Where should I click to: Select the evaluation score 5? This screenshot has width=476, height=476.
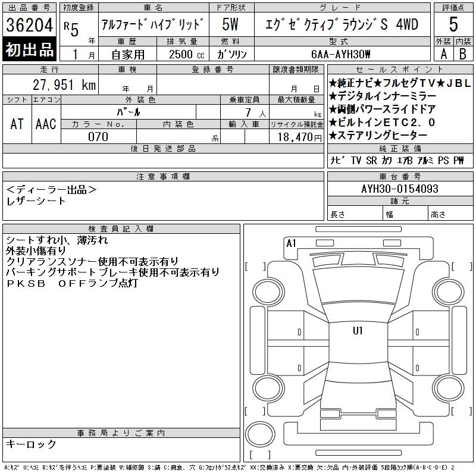pos(453,24)
